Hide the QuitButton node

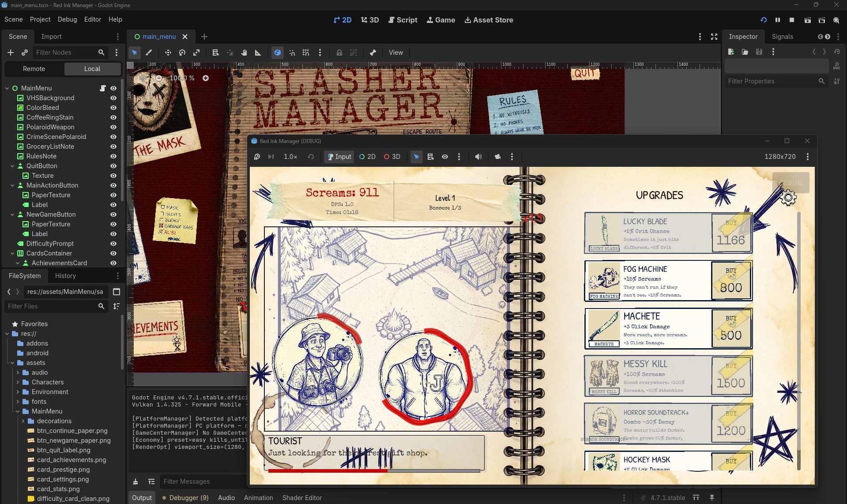[x=113, y=166]
